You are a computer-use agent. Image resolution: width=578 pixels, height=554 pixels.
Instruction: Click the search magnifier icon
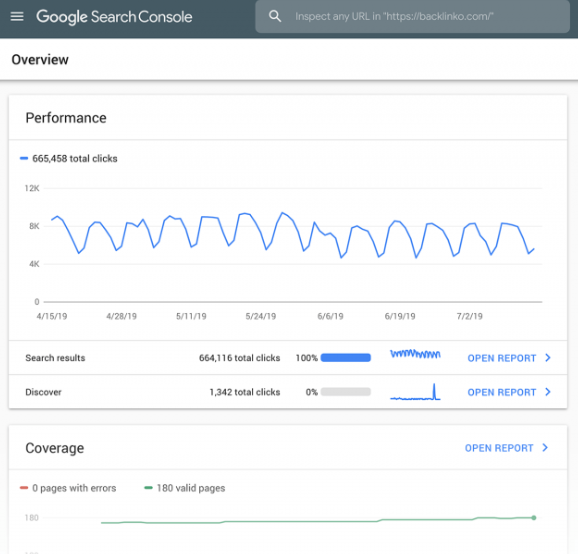click(x=275, y=16)
